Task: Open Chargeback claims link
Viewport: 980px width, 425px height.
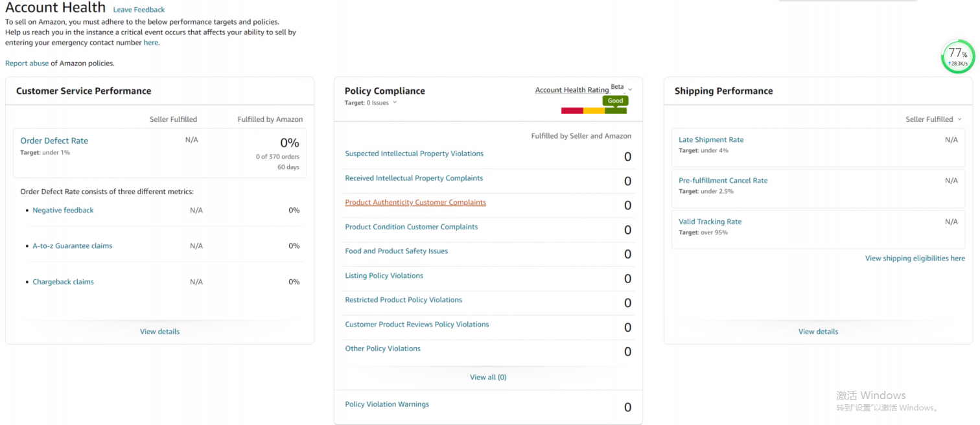Action: (63, 282)
